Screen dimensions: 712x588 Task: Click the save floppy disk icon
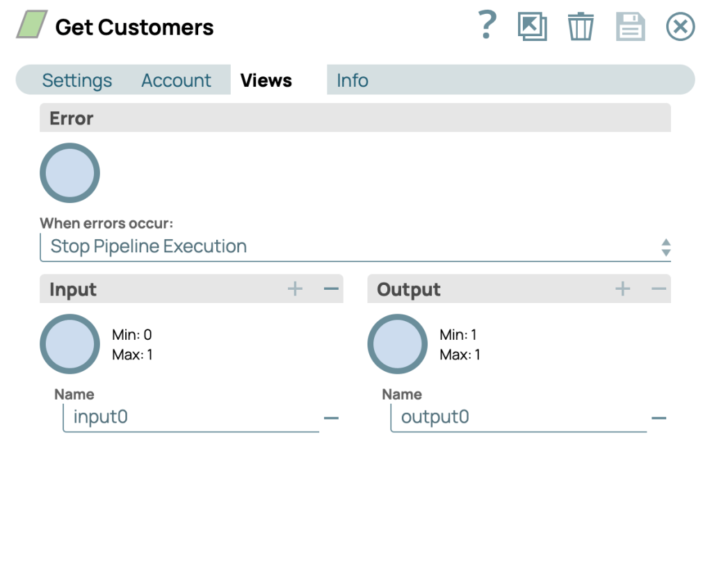(x=630, y=27)
